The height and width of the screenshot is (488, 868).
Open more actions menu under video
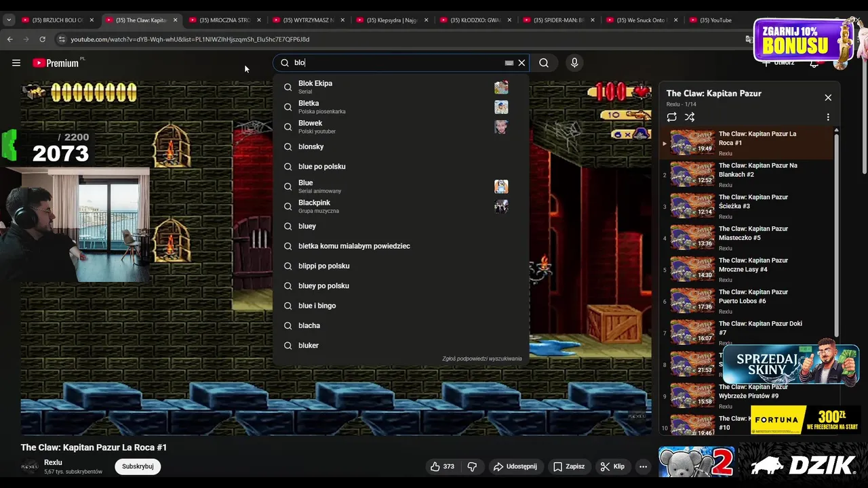[643, 466]
